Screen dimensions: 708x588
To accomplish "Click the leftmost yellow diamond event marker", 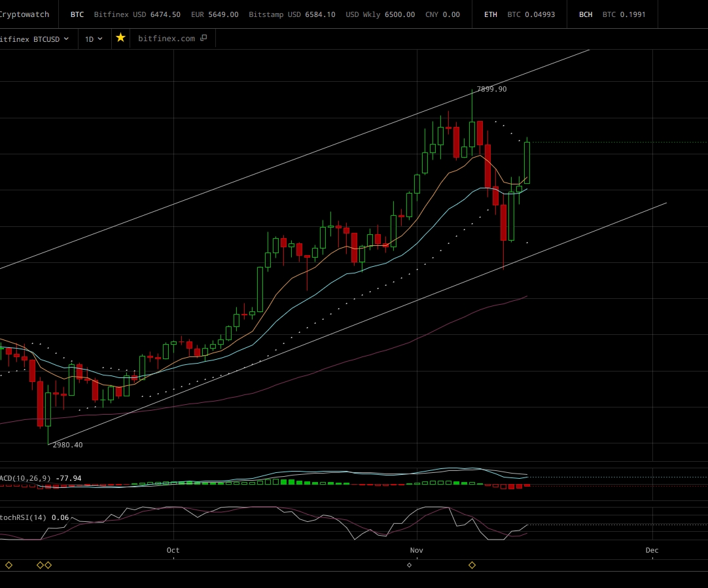I will click(x=9, y=565).
